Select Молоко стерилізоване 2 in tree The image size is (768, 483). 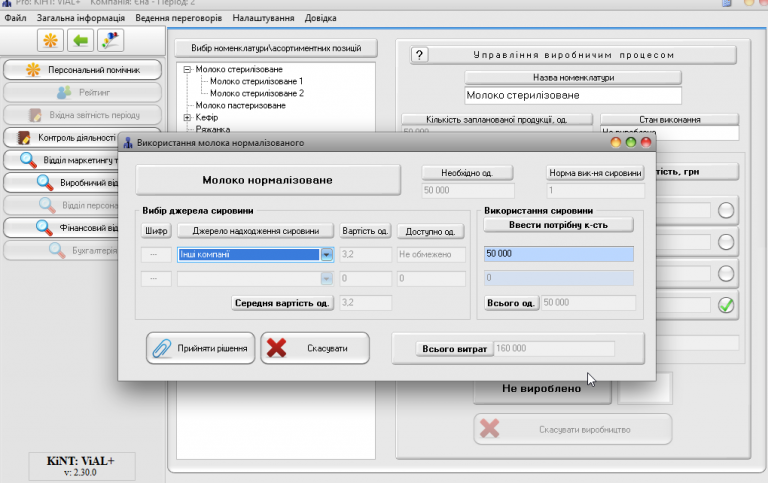(x=257, y=93)
